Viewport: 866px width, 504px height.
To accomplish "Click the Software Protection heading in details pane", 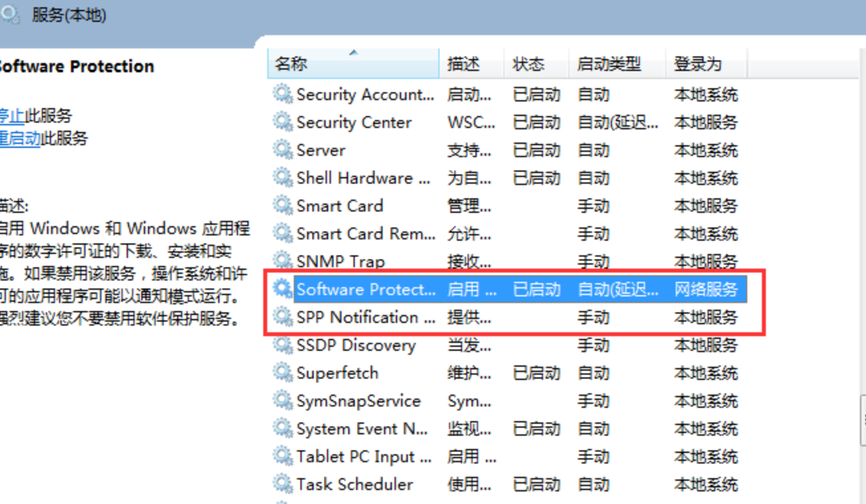I will click(76, 66).
